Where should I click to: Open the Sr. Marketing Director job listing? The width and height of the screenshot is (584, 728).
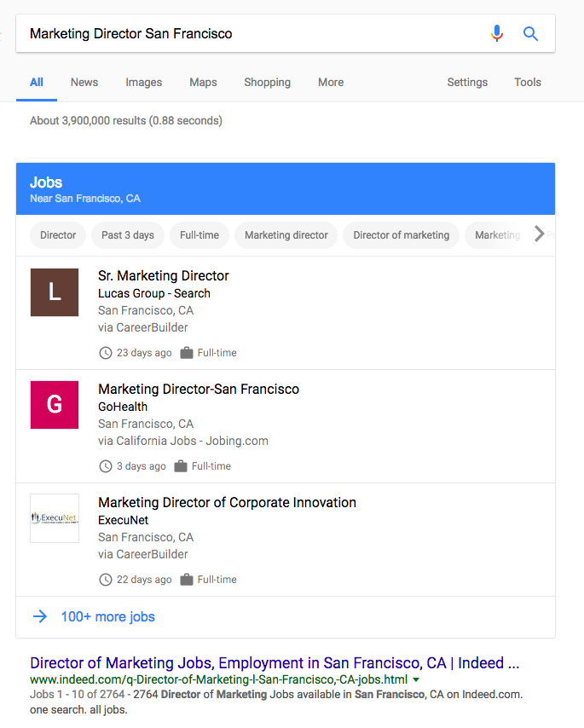pos(164,275)
